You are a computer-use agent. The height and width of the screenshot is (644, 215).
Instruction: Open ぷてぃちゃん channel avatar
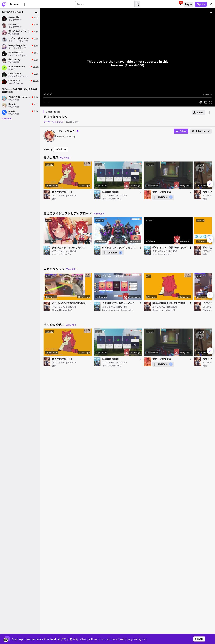click(x=50, y=136)
